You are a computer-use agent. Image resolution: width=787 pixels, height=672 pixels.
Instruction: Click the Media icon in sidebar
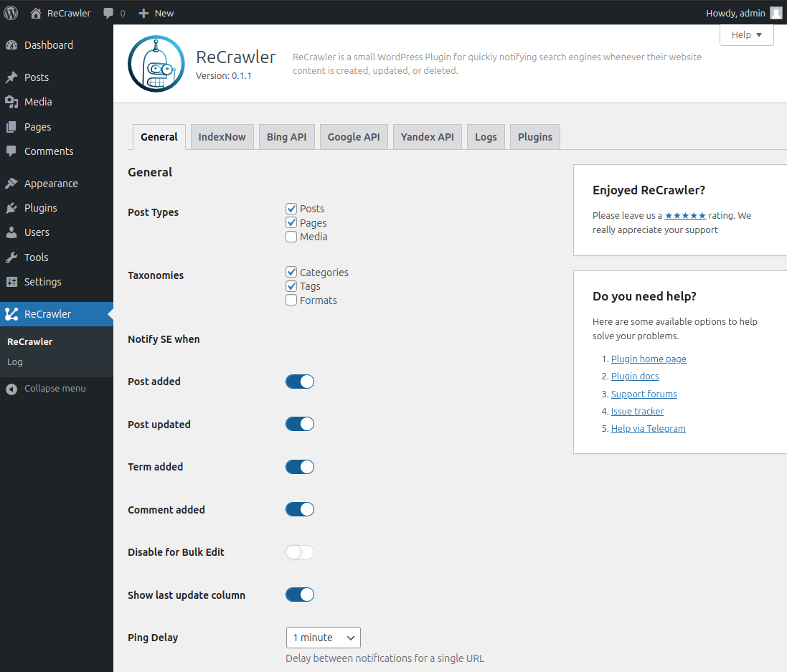tap(11, 102)
